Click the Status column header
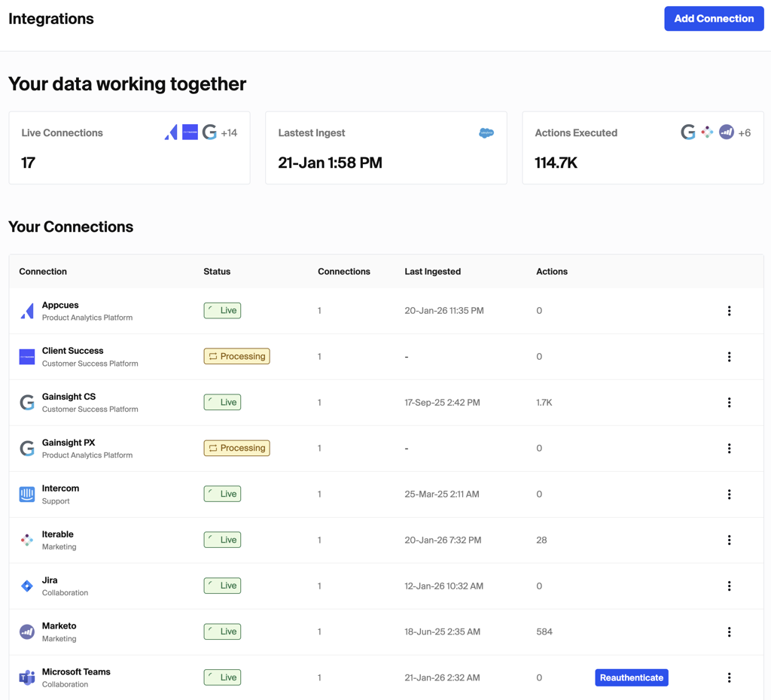Screen dimensions: 771x700 217,272
